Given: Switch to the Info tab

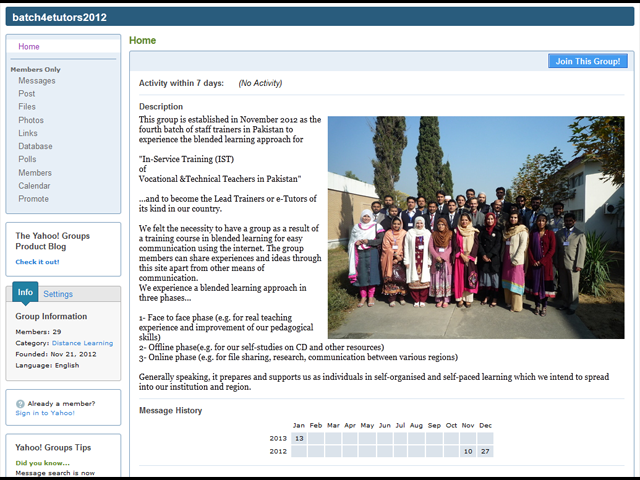Looking at the screenshot, I should pos(25,292).
